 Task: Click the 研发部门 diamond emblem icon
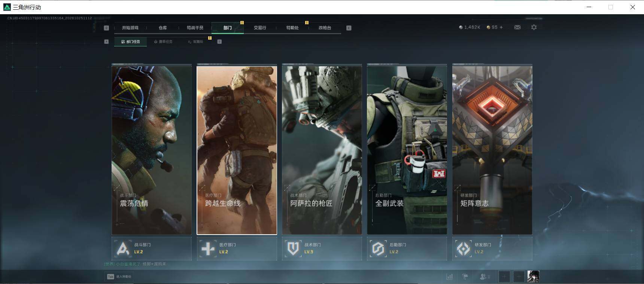(464, 248)
